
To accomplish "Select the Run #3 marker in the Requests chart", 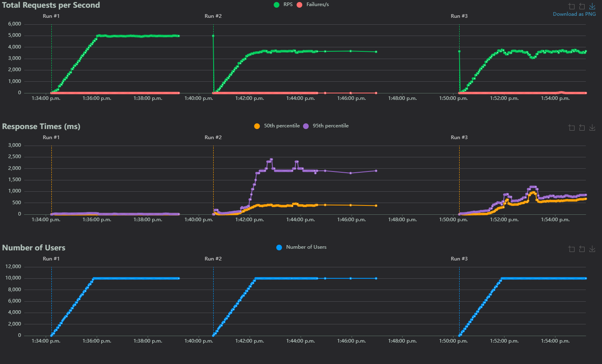I will [x=459, y=16].
